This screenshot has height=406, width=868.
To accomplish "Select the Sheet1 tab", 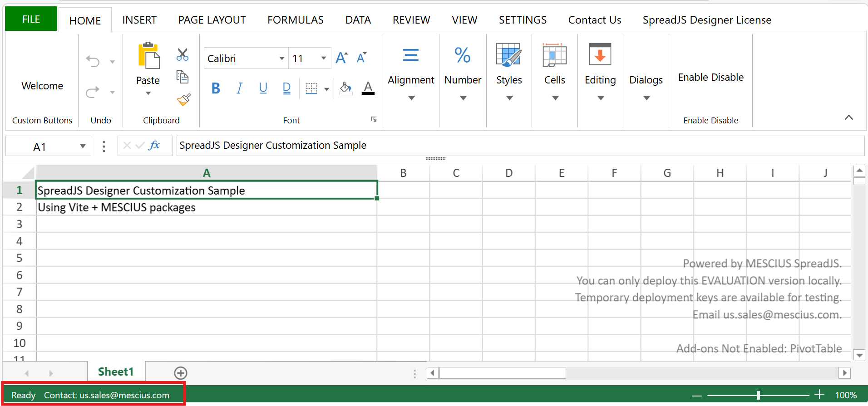I will pyautogui.click(x=116, y=372).
